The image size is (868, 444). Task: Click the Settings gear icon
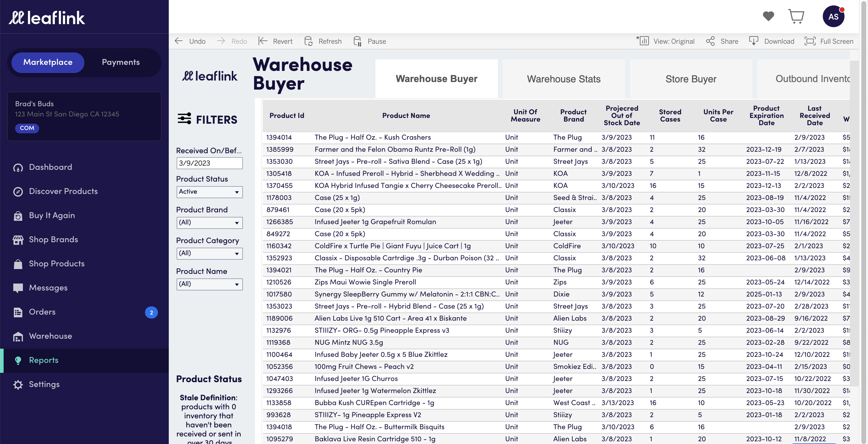coord(18,385)
